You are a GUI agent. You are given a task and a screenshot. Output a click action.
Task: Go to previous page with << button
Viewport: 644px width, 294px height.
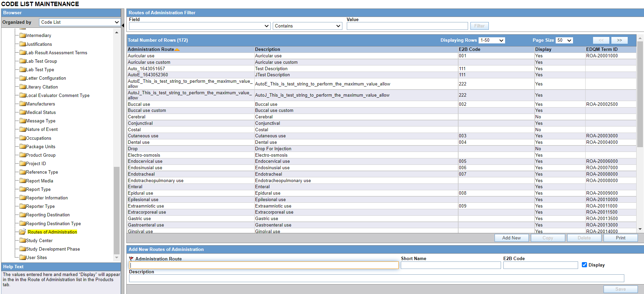click(601, 40)
